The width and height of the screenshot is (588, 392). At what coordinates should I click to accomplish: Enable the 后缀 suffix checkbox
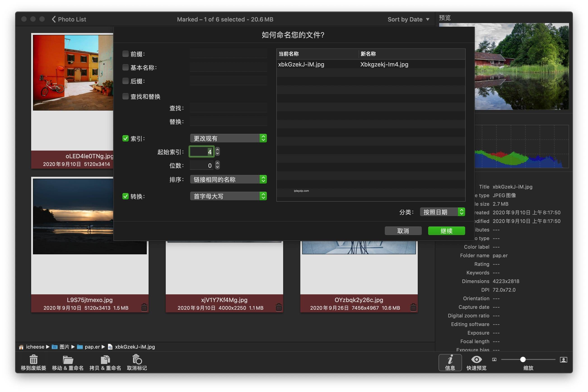tap(125, 81)
